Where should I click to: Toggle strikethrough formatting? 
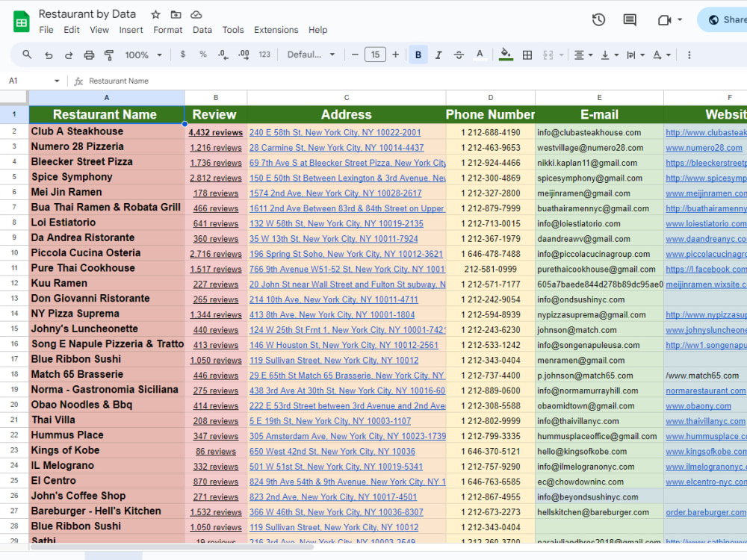459,55
